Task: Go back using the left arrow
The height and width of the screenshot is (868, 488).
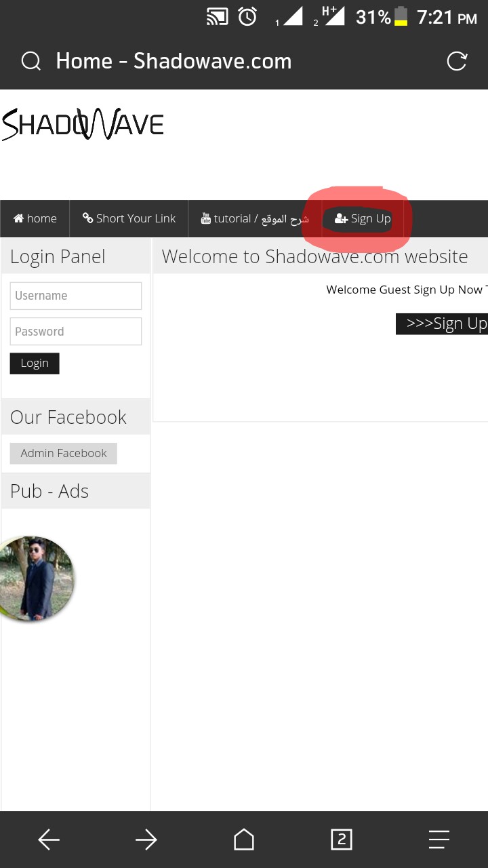Action: tap(49, 840)
